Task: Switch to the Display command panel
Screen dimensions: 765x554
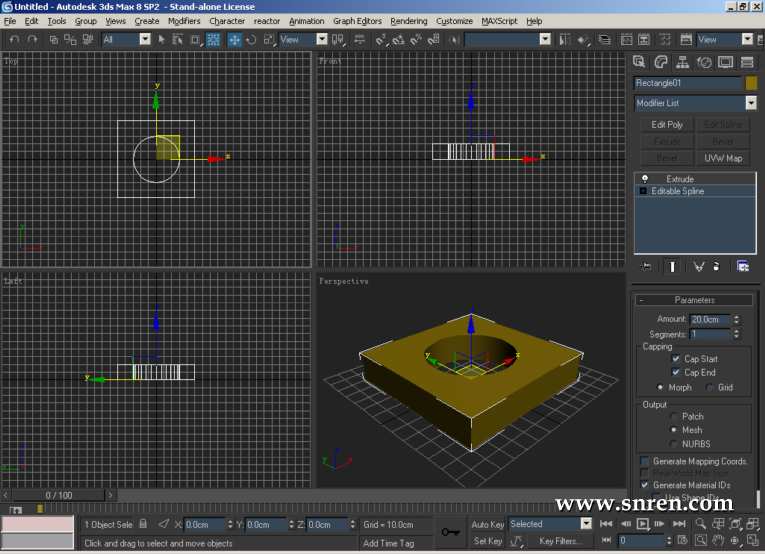Action: [725, 62]
